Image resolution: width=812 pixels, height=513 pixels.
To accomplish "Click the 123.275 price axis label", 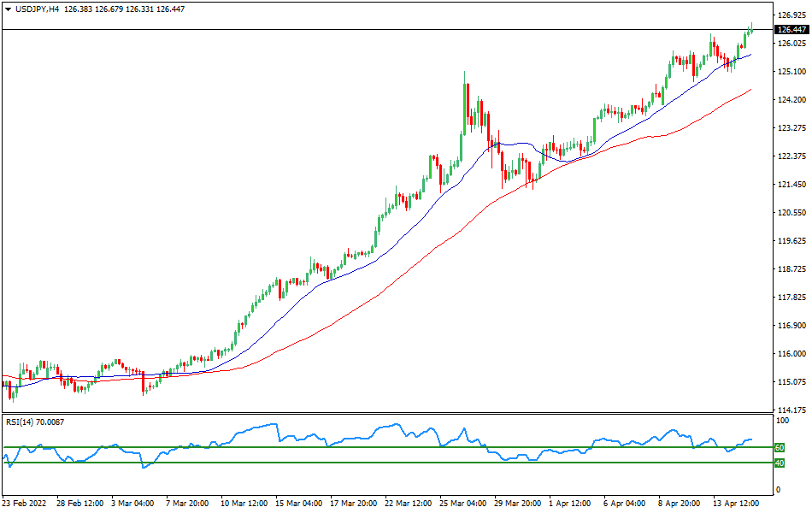I will coord(792,128).
